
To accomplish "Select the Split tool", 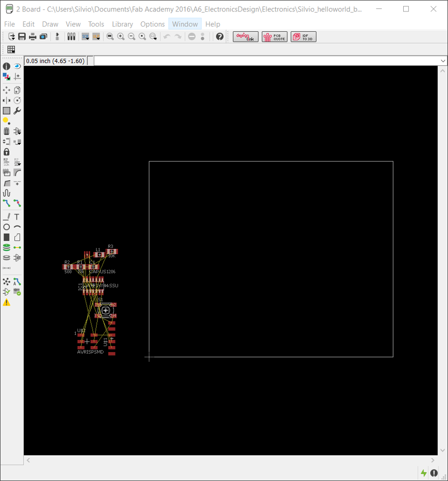I will pyautogui.click(x=6, y=183).
